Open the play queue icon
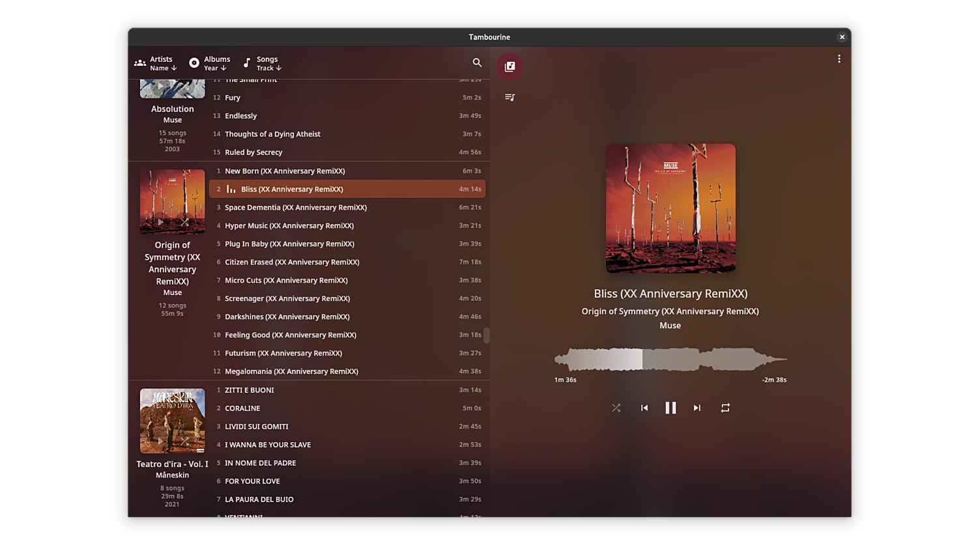This screenshot has width=980, height=551. click(x=510, y=97)
